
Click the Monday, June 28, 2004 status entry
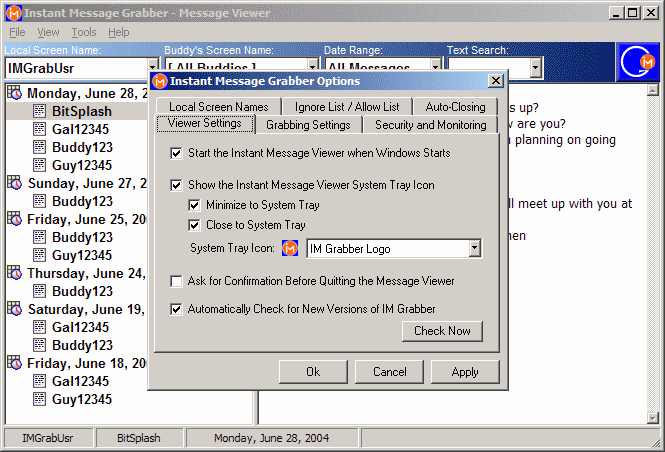coord(271,438)
